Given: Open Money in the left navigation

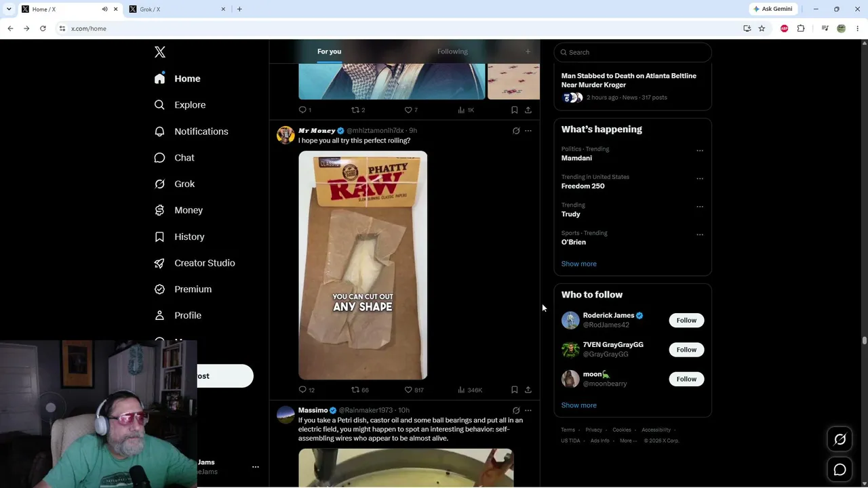Looking at the screenshot, I should pyautogui.click(x=178, y=210).
